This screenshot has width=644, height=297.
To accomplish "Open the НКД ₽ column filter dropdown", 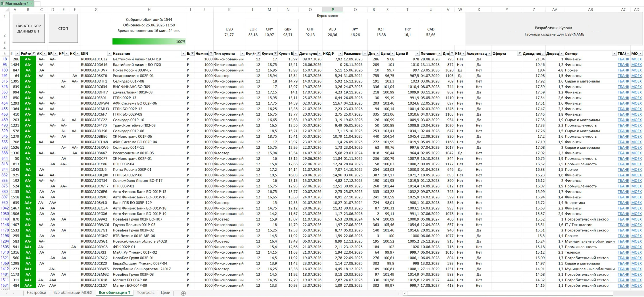I will point(340,53).
